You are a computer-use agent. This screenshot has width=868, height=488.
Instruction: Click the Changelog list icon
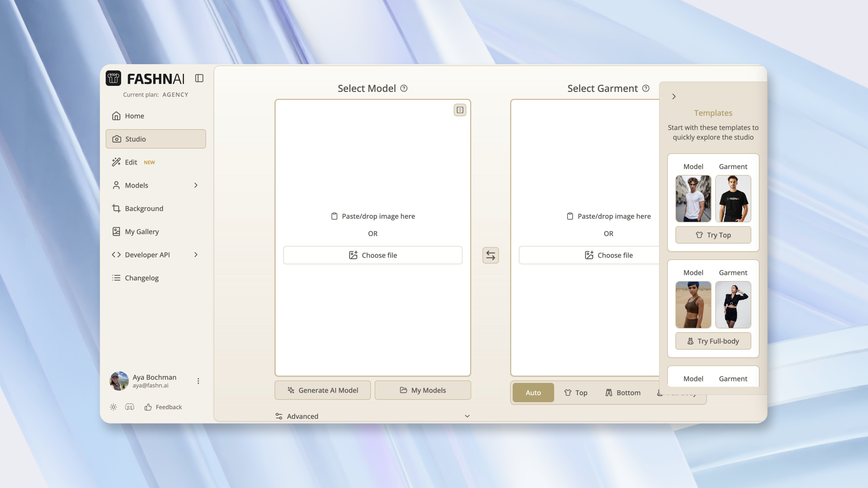click(x=116, y=278)
